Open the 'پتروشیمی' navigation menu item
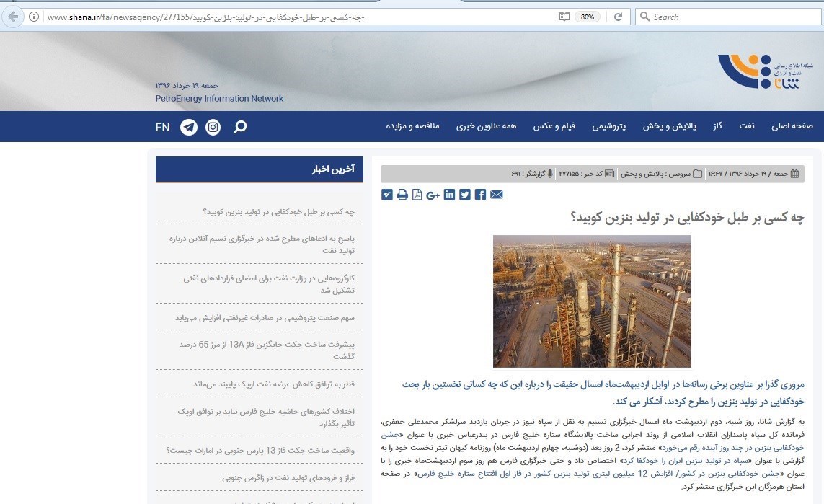 click(x=609, y=126)
